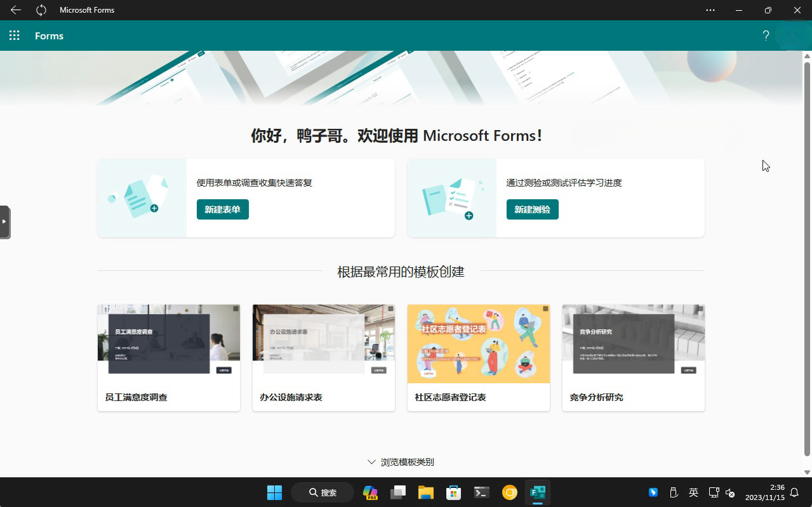This screenshot has height=507, width=812.
Task: Open Copilot from the taskbar
Action: (x=370, y=492)
